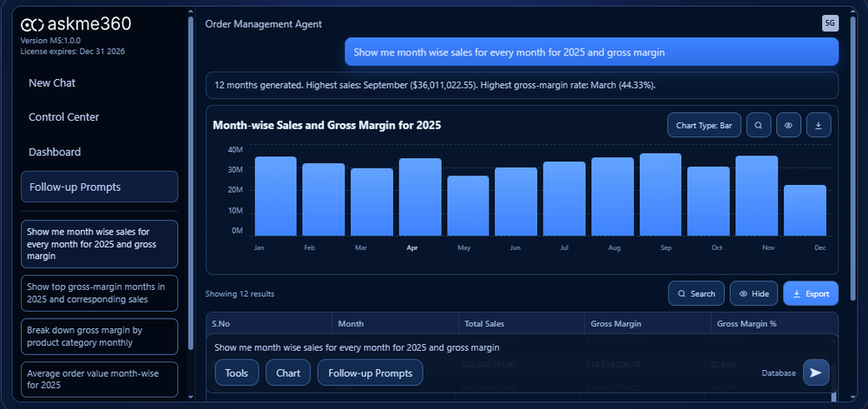The height and width of the screenshot is (409, 868).
Task: Click the Nov bar in the chart
Action: (757, 196)
